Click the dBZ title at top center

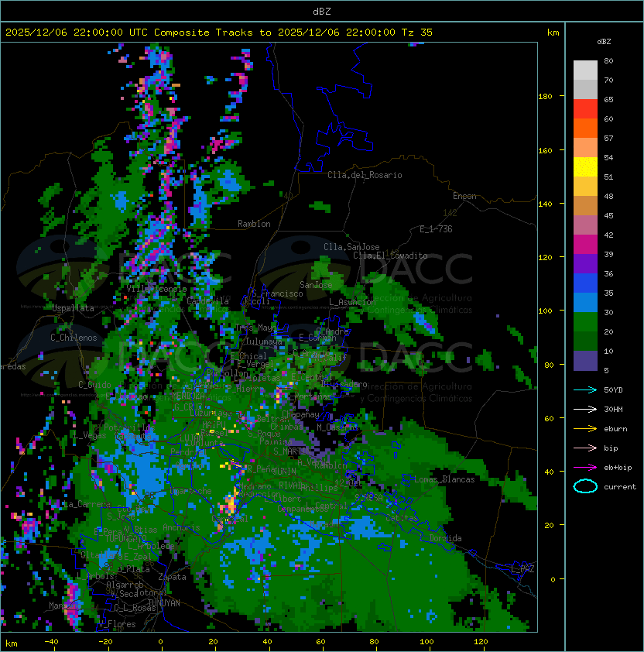(x=322, y=12)
